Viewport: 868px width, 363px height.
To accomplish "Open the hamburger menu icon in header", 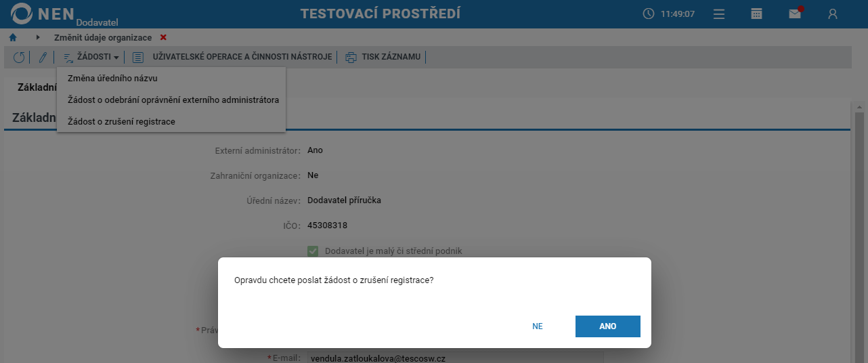I will [719, 14].
